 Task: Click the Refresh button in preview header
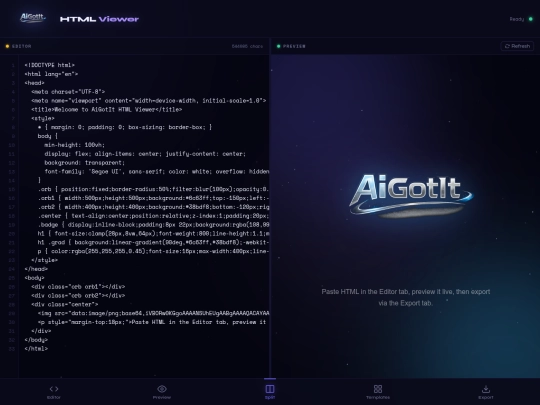[517, 46]
